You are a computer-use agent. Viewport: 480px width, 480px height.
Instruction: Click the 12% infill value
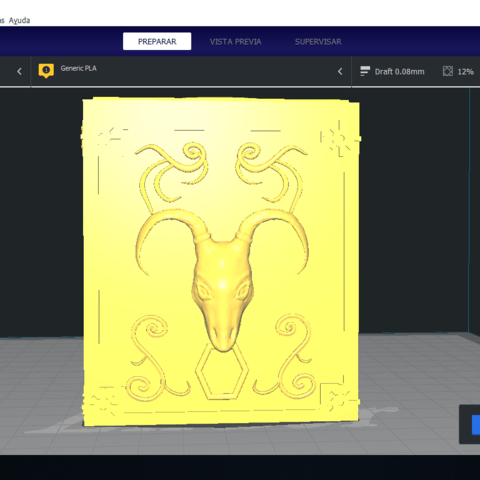[465, 72]
